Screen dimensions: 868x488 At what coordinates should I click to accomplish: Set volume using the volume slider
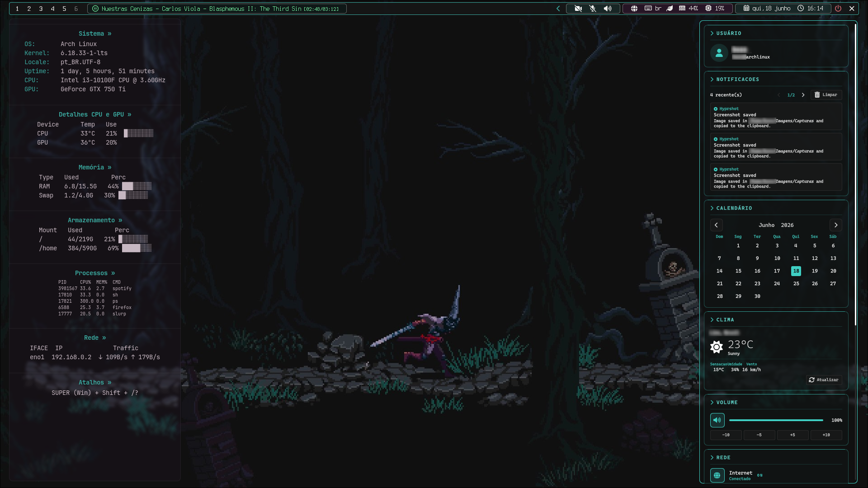[776, 420]
